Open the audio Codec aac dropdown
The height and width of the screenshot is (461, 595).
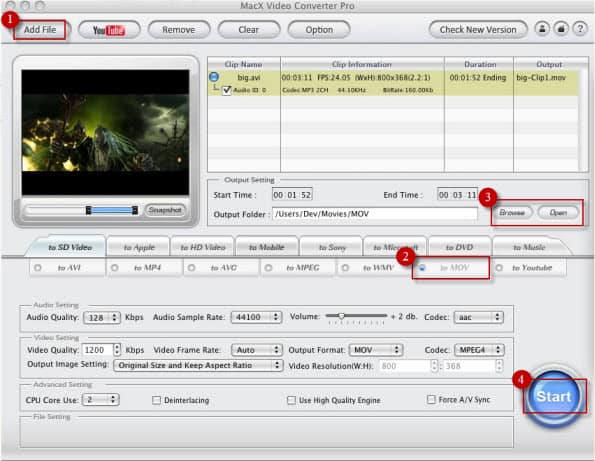tap(479, 317)
